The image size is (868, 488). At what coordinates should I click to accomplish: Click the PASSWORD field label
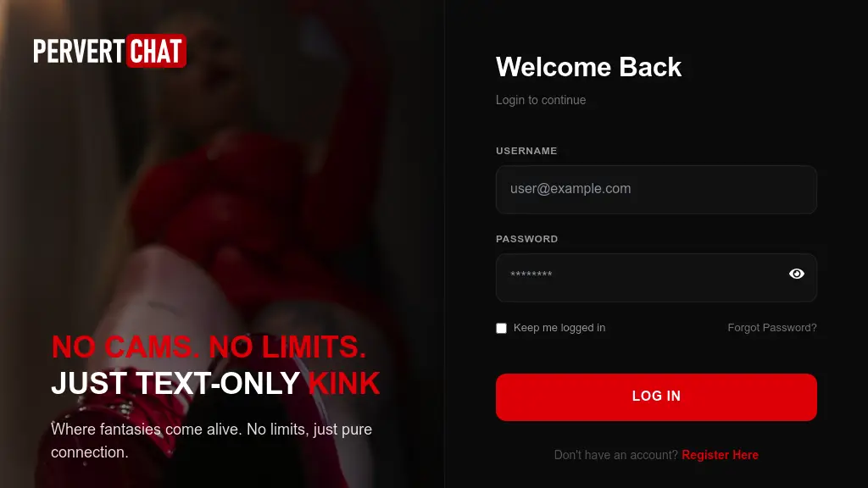(x=527, y=238)
